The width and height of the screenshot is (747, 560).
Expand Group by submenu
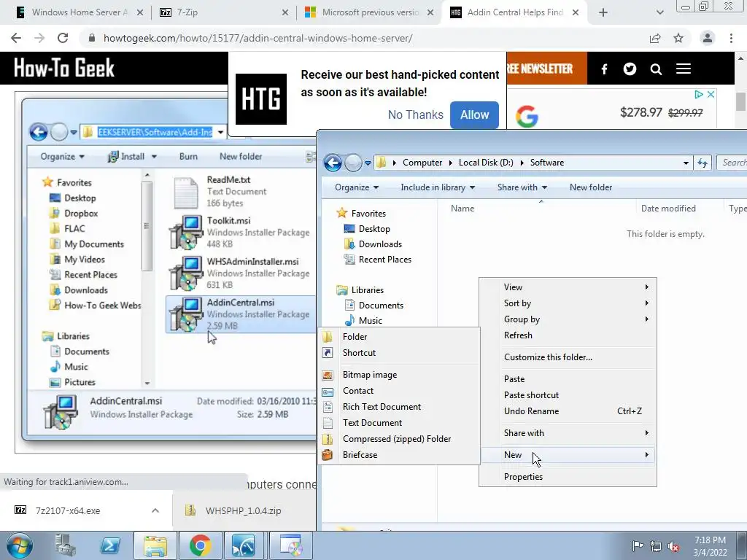(x=568, y=319)
